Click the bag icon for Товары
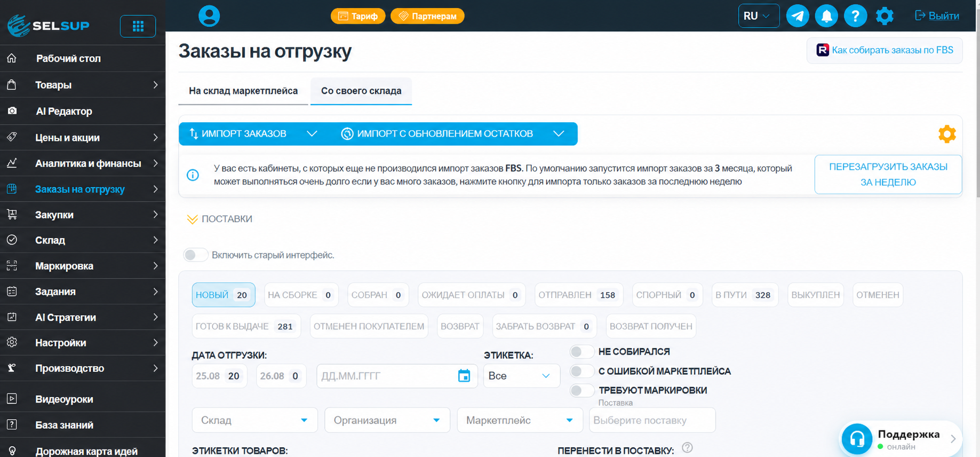 click(12, 84)
